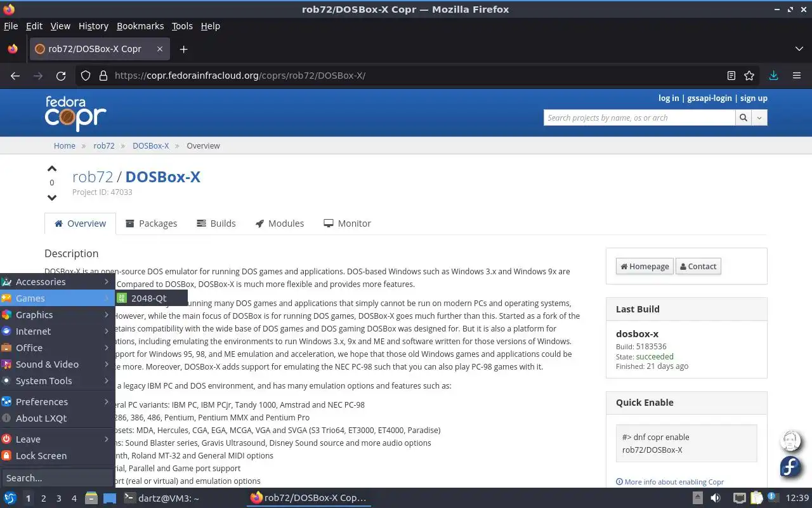Click the sign up link
The height and width of the screenshot is (508, 812).
pyautogui.click(x=754, y=98)
